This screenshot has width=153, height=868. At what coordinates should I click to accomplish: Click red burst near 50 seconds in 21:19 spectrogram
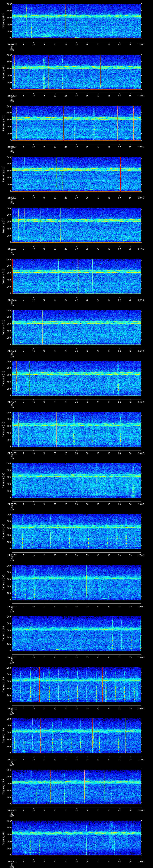(120, 174)
